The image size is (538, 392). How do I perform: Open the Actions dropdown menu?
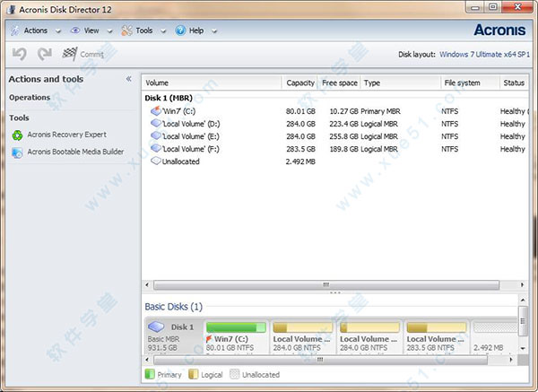coord(36,30)
